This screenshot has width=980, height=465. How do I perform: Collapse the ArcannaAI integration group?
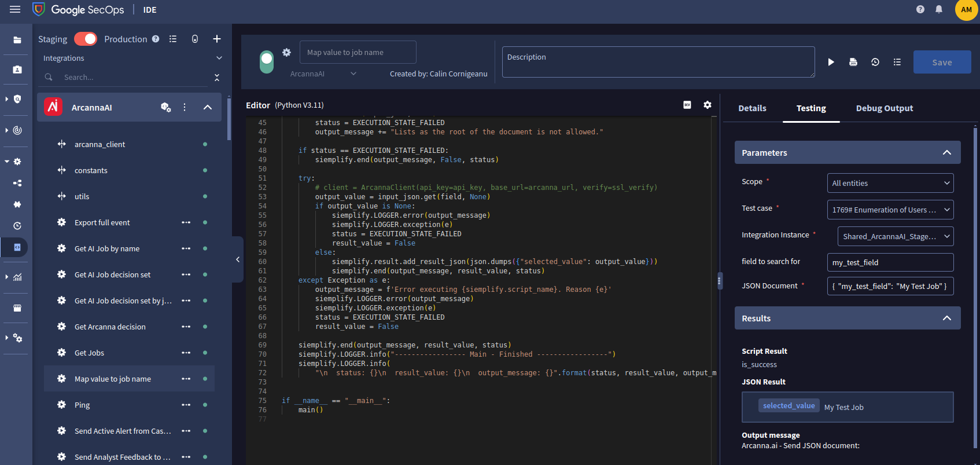point(208,107)
